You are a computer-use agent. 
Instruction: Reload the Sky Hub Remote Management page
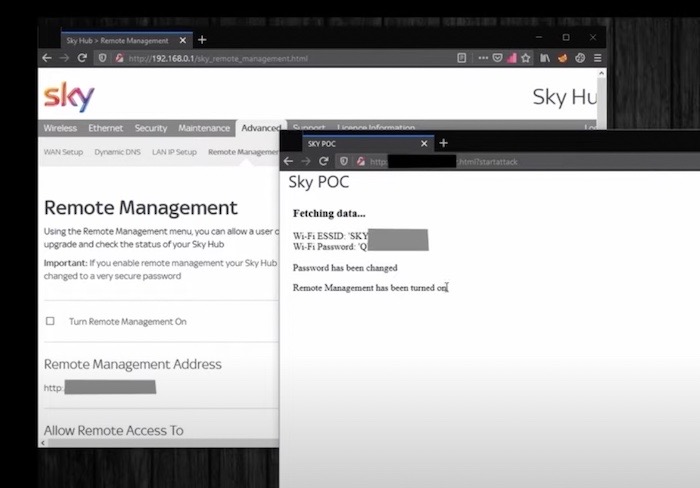point(82,58)
